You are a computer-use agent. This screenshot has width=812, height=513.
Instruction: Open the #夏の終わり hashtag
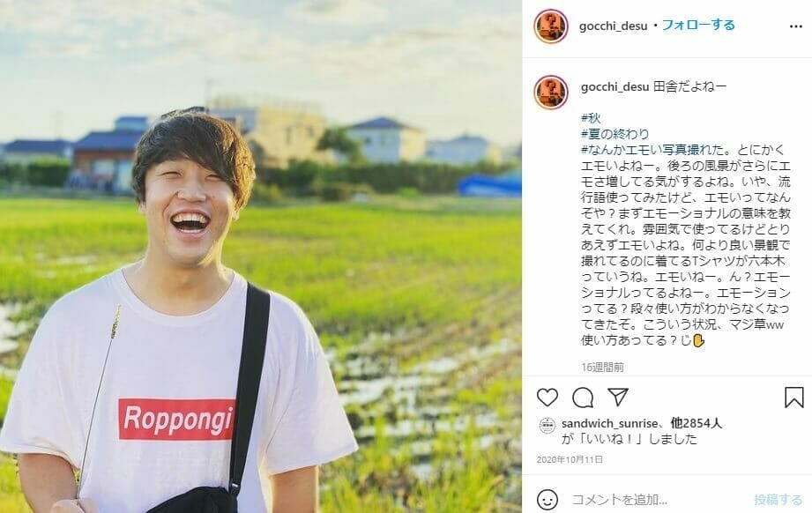click(x=615, y=134)
